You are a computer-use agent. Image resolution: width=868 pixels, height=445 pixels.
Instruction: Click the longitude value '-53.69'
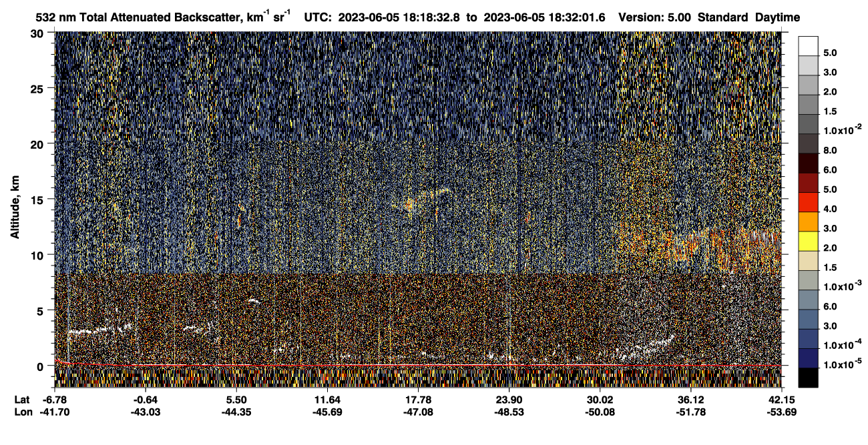coord(782,412)
